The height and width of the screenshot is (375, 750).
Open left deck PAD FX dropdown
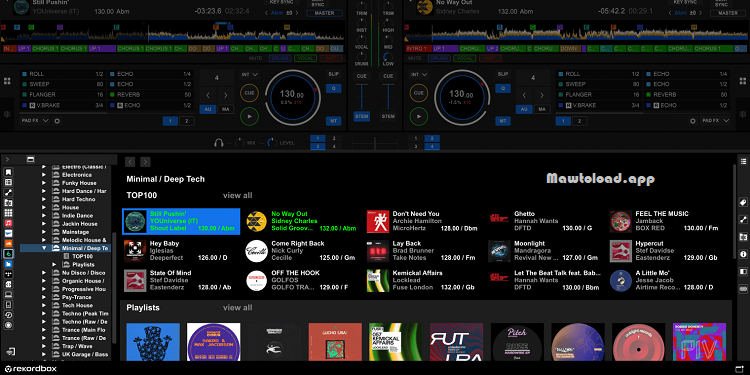coord(35,121)
